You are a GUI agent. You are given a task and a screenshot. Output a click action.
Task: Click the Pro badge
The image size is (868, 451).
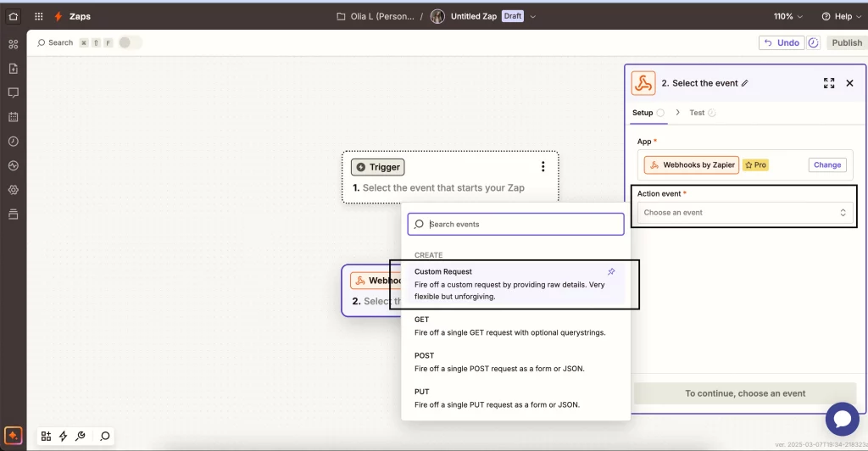[x=755, y=165]
